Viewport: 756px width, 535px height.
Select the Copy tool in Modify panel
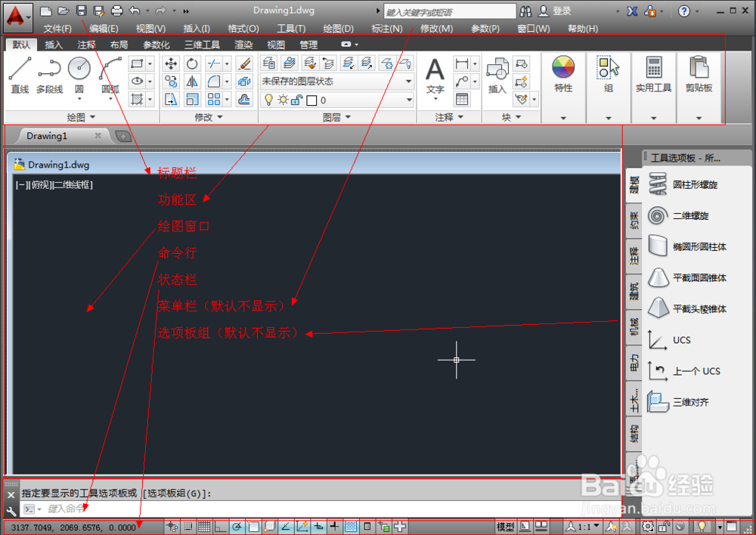click(x=171, y=81)
